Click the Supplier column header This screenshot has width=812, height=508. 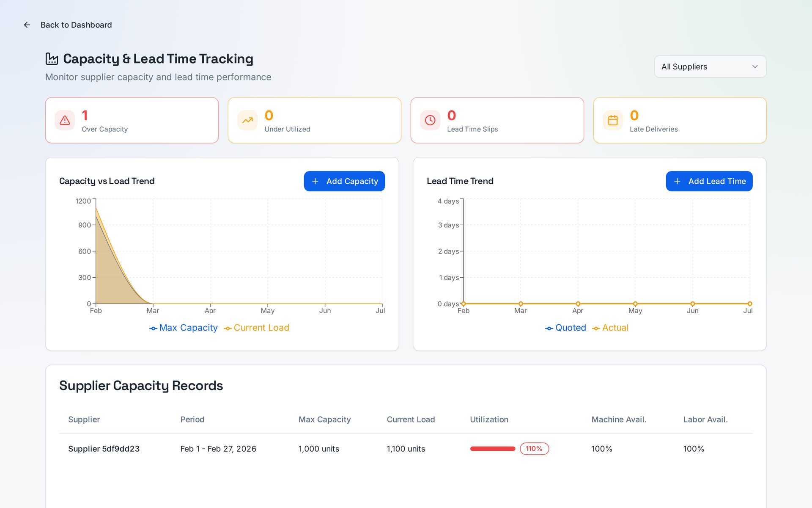coord(84,420)
